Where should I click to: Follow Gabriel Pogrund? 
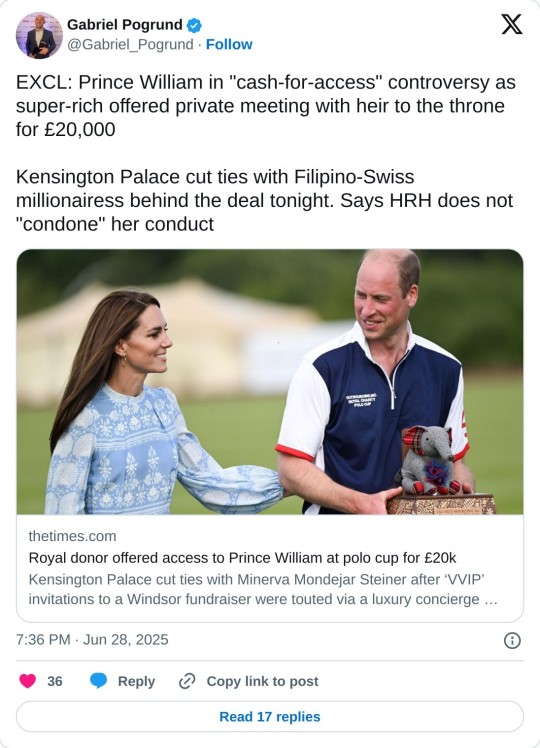coord(229,44)
